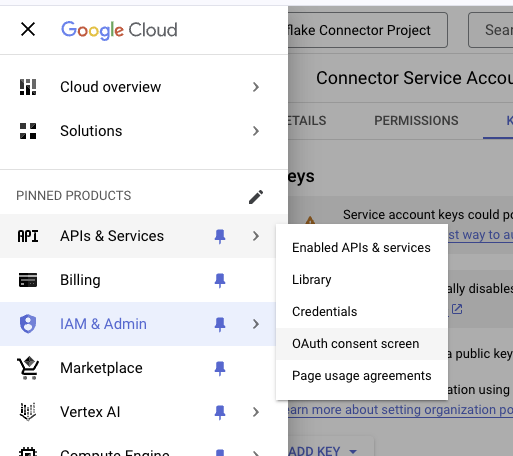
Task: Click the Billing credit card icon
Action: coord(28,280)
